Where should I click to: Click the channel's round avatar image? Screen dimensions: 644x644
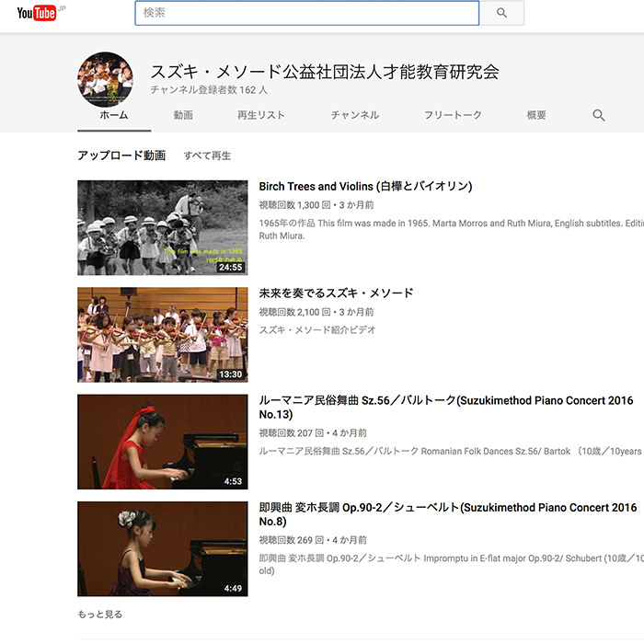pos(105,79)
